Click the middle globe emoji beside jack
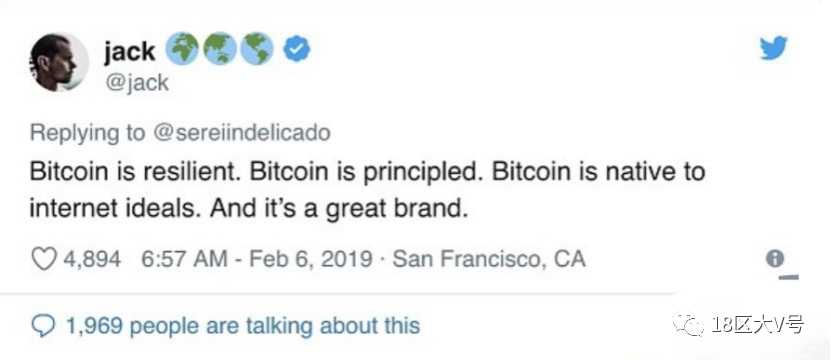 [219, 49]
